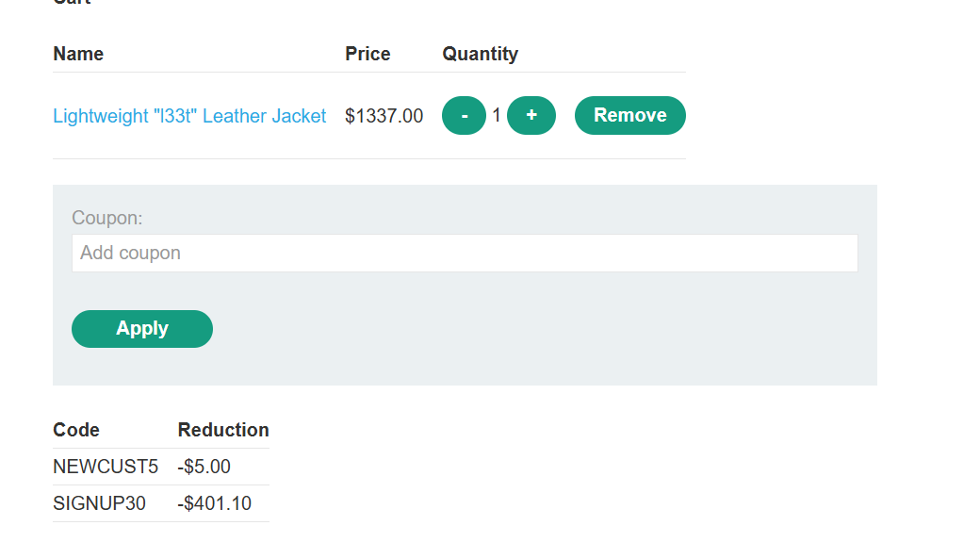Click the SIGNUP30 coupon code
Image resolution: width=980 pixels, height=542 pixels.
pos(99,504)
